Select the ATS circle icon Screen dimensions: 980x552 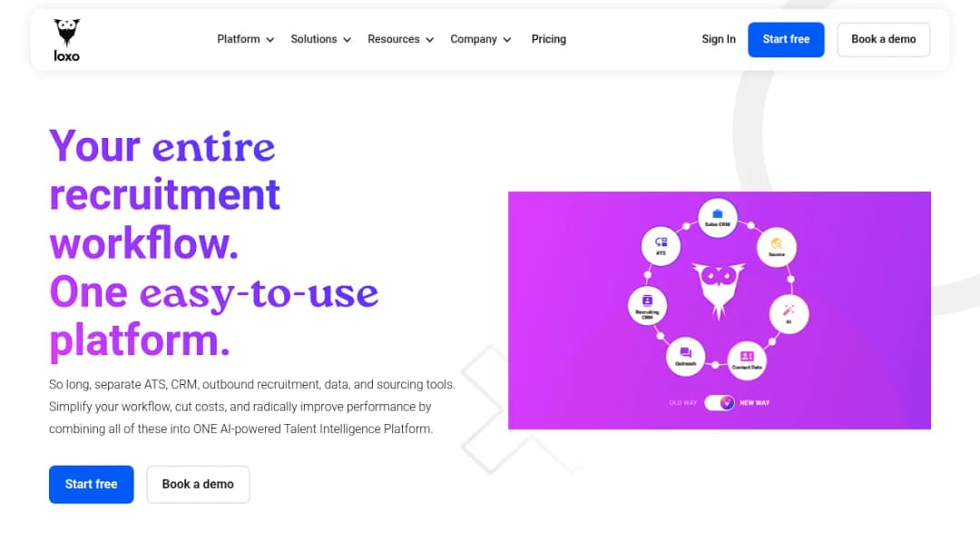click(661, 246)
